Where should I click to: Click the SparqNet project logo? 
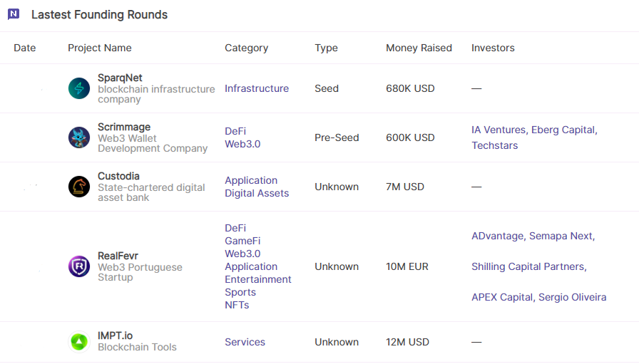(x=79, y=88)
